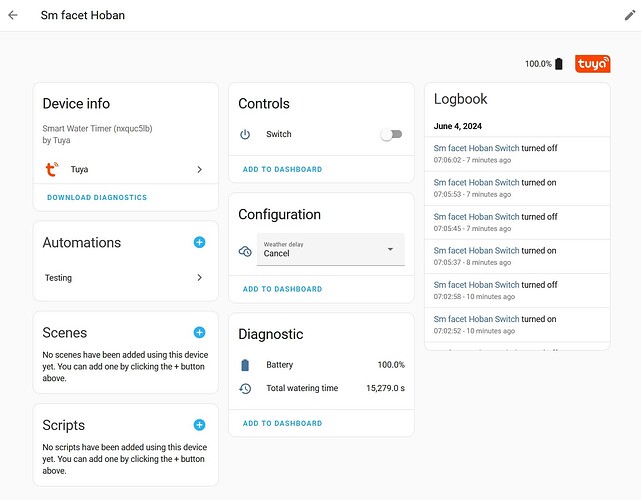Open the Weather delay dropdown
Screen dimensions: 641x500
[330, 249]
